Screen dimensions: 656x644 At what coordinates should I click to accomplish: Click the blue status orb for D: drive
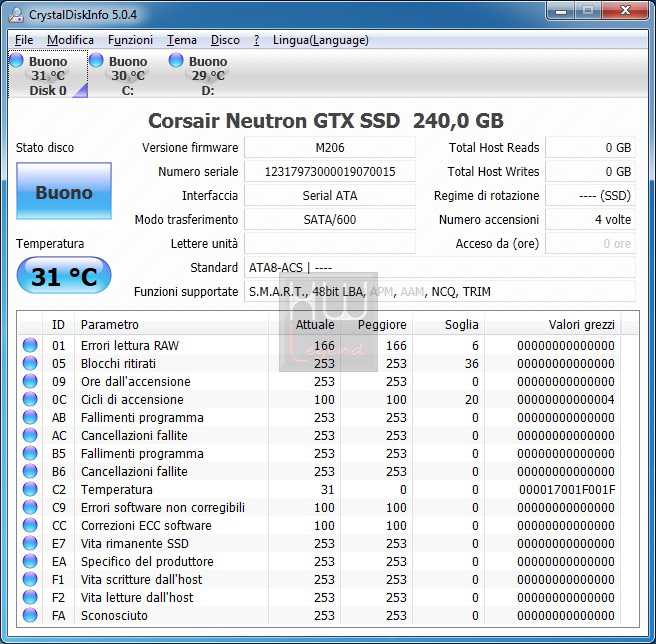pos(176,60)
